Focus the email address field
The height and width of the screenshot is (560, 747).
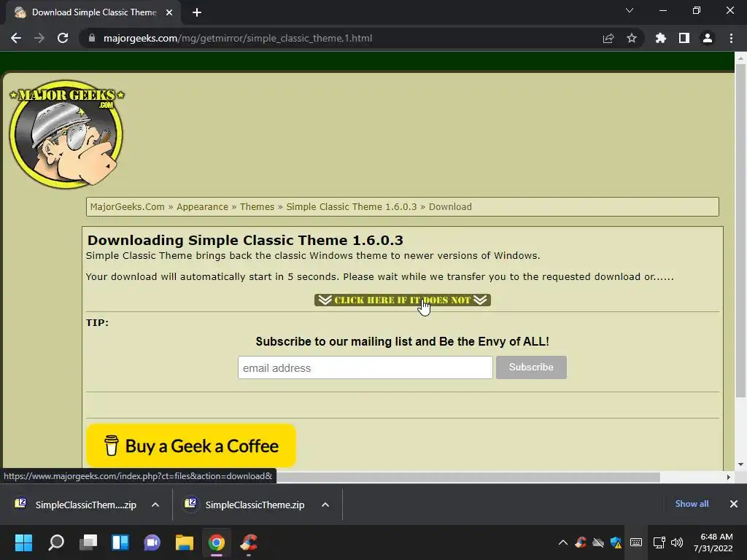pyautogui.click(x=365, y=367)
